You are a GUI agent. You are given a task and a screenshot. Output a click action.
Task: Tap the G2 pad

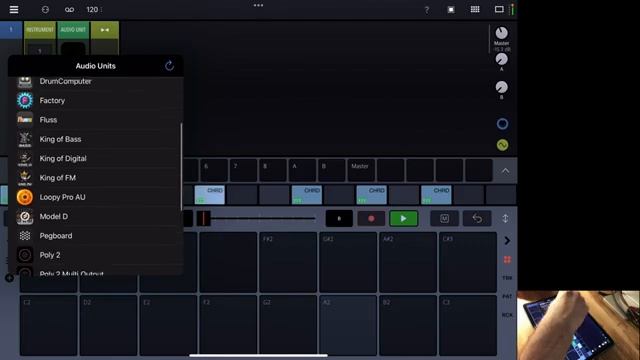tap(288, 326)
